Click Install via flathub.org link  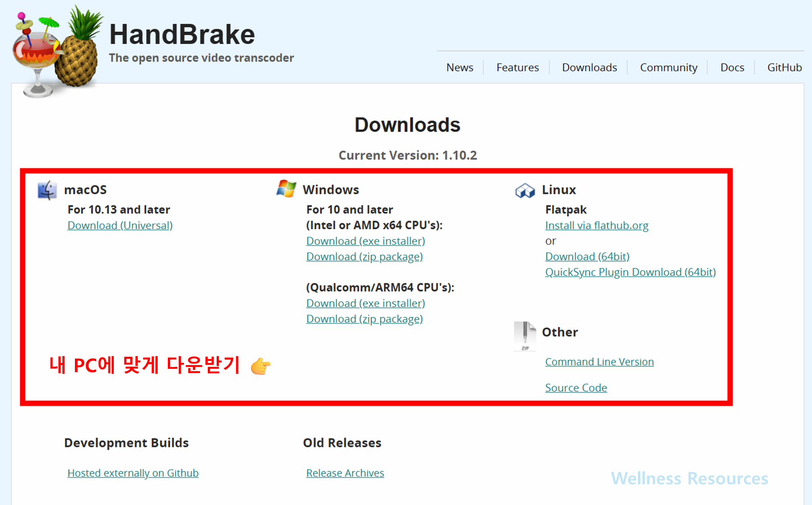pos(597,225)
